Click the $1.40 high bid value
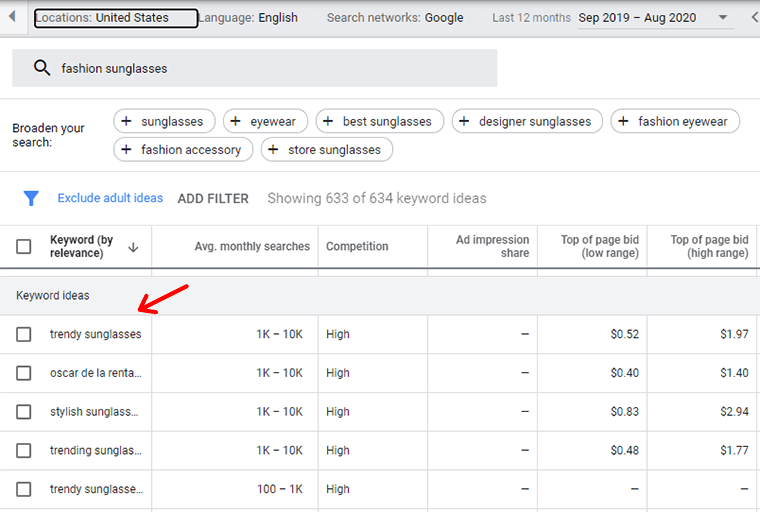Screen dimensions: 760x512 click(734, 373)
